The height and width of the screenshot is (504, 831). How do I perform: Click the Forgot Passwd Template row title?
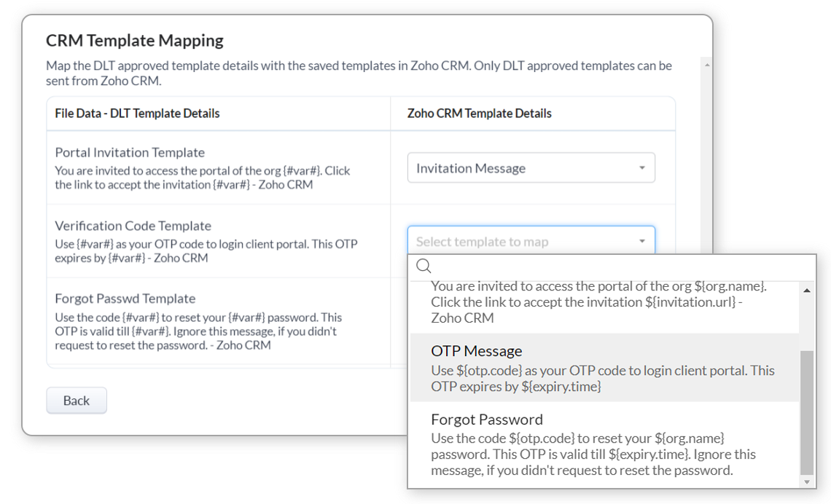point(125,299)
